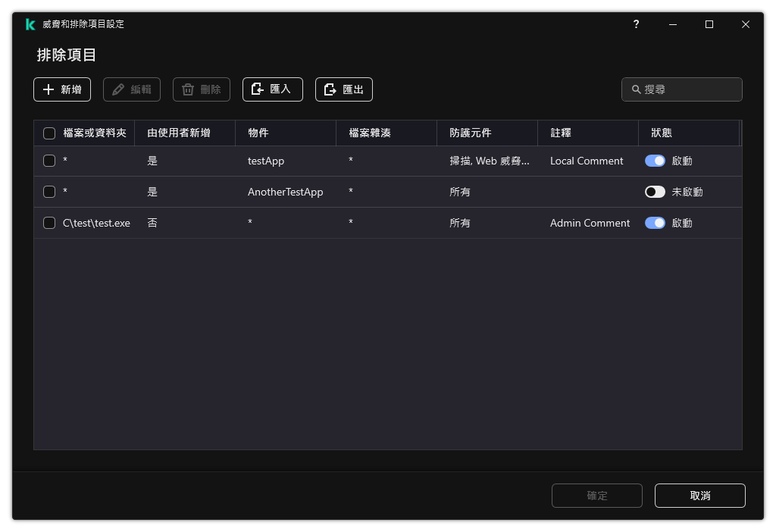Image resolution: width=776 pixels, height=532 pixels.
Task: Click the 取消 cancel button
Action: click(x=699, y=496)
